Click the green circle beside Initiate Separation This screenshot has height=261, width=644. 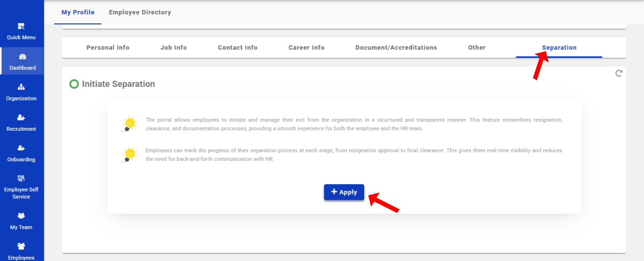[x=74, y=84]
